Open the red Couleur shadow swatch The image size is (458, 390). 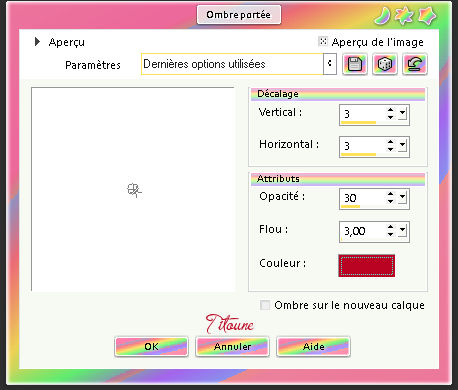(x=367, y=266)
